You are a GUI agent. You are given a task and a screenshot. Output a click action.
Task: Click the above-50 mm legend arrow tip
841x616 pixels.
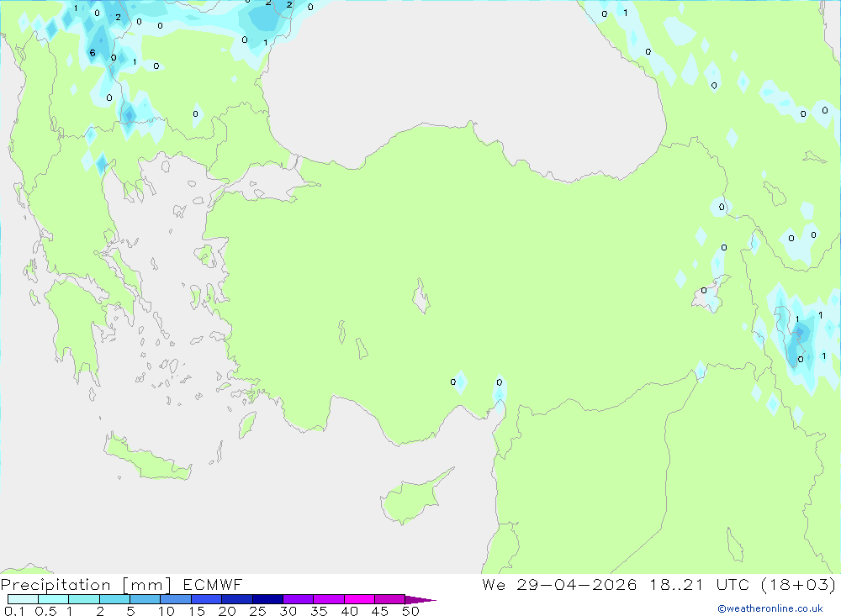[421, 600]
